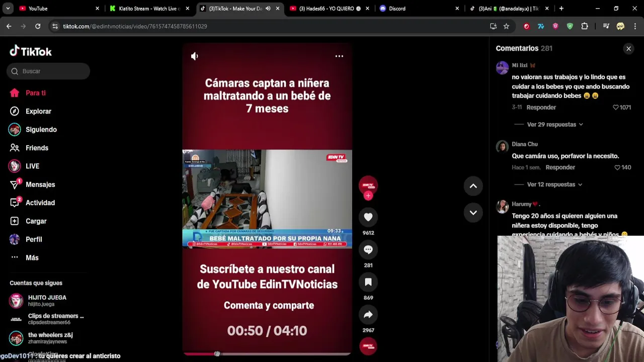Bookmark this page with the star icon
Screen dimensions: 644x362
506,26
